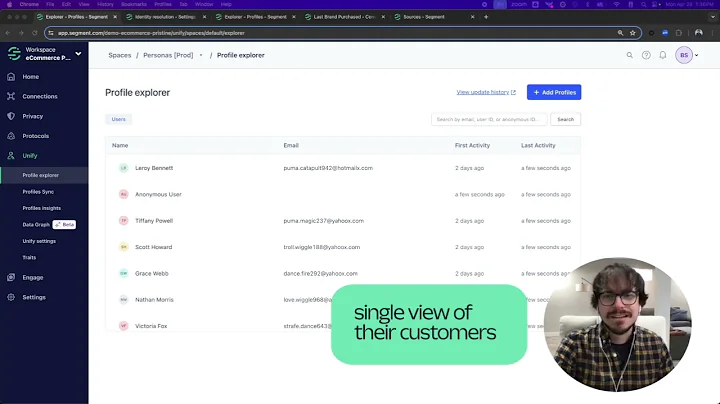Open Traits in the sidebar
The image size is (720, 404).
click(x=29, y=258)
